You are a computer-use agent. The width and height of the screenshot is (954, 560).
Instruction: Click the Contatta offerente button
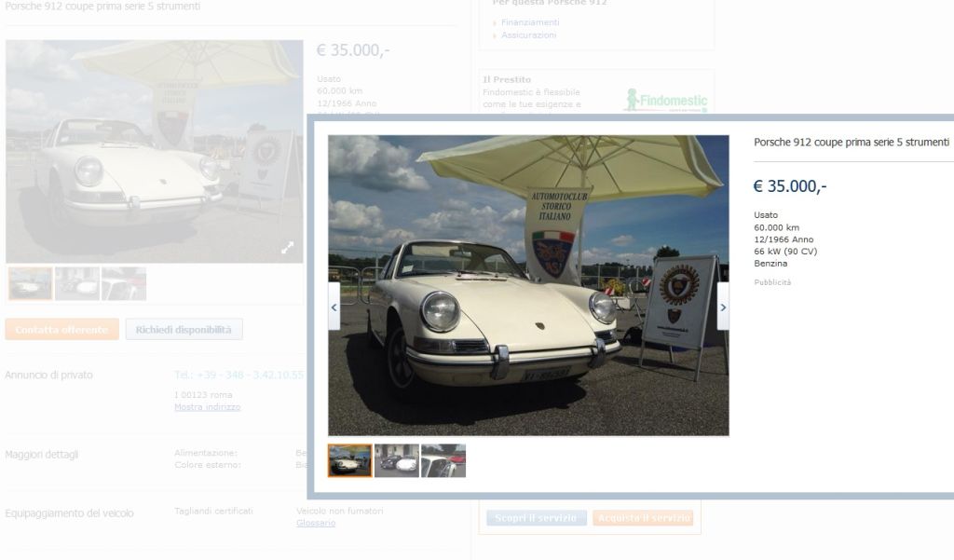(62, 329)
